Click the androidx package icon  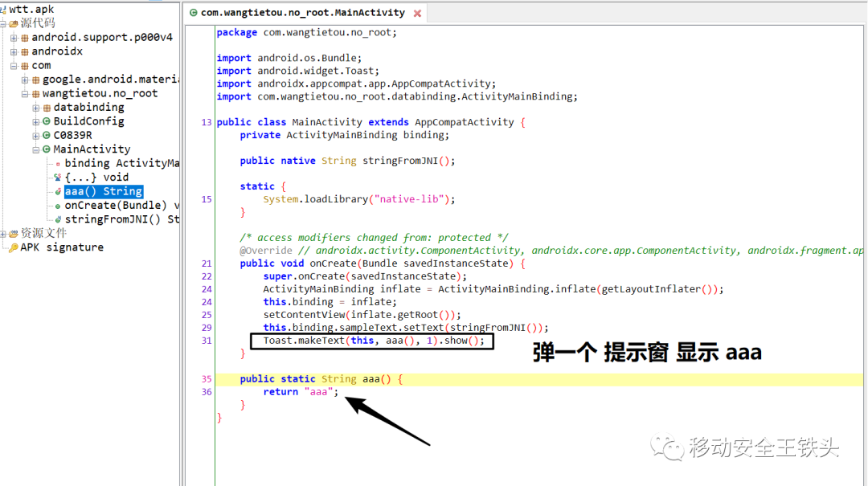[x=24, y=51]
